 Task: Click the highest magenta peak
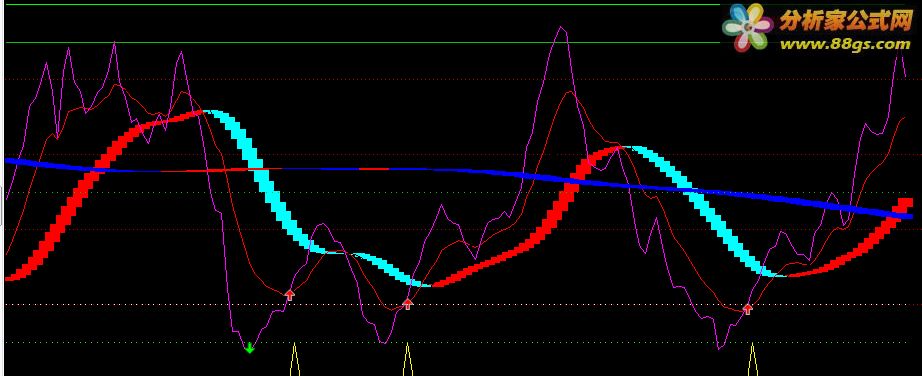[x=562, y=28]
